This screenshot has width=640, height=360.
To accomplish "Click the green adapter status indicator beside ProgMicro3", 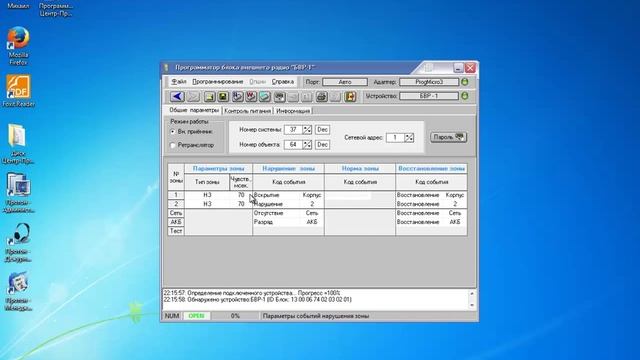I will click(x=464, y=82).
